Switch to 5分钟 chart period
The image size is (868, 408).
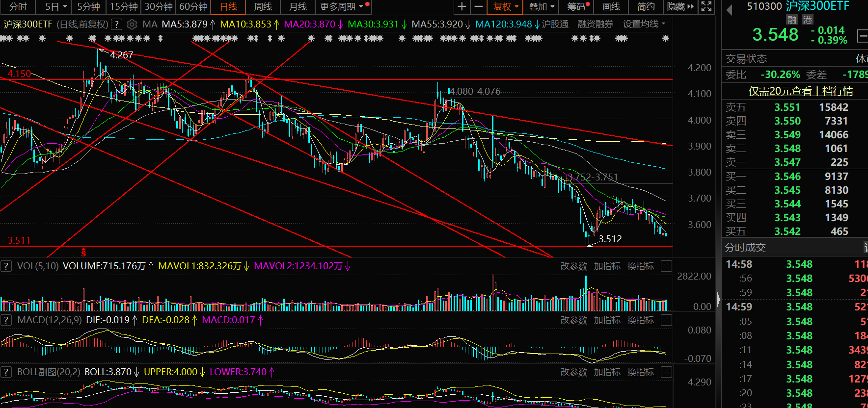pyautogui.click(x=88, y=7)
